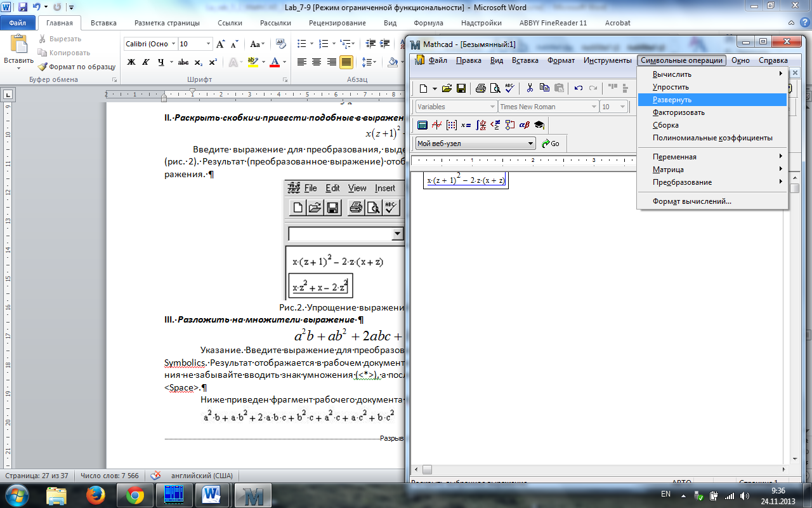Open the Boolean palette in Mathcad
812x508 pixels.
click(495, 124)
